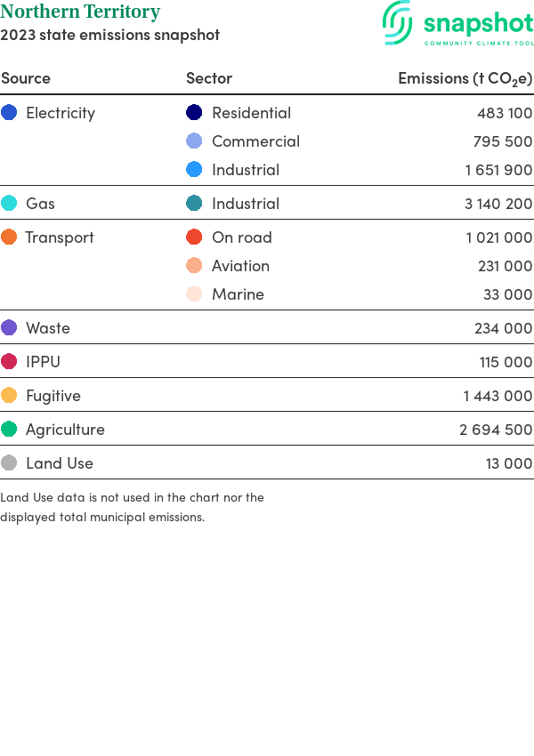
Task: Click the Agriculture emissions value 2 694 500
Action: pos(496,430)
